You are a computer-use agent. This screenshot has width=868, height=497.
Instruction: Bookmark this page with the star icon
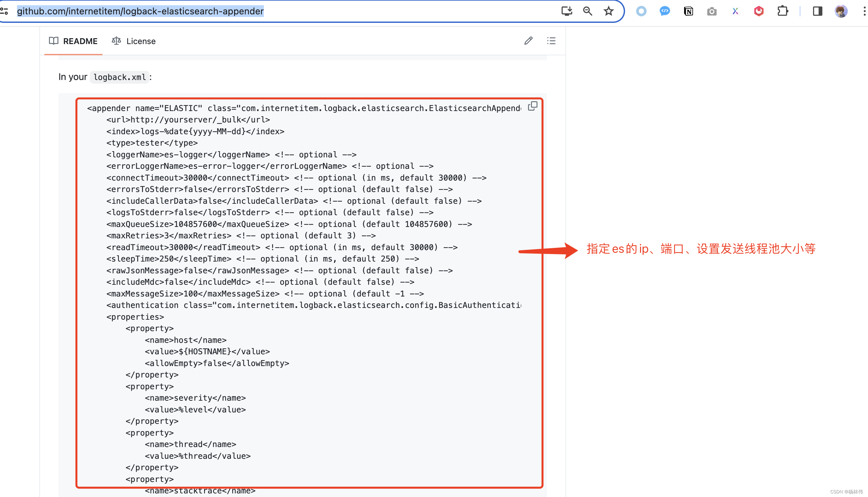pos(609,11)
